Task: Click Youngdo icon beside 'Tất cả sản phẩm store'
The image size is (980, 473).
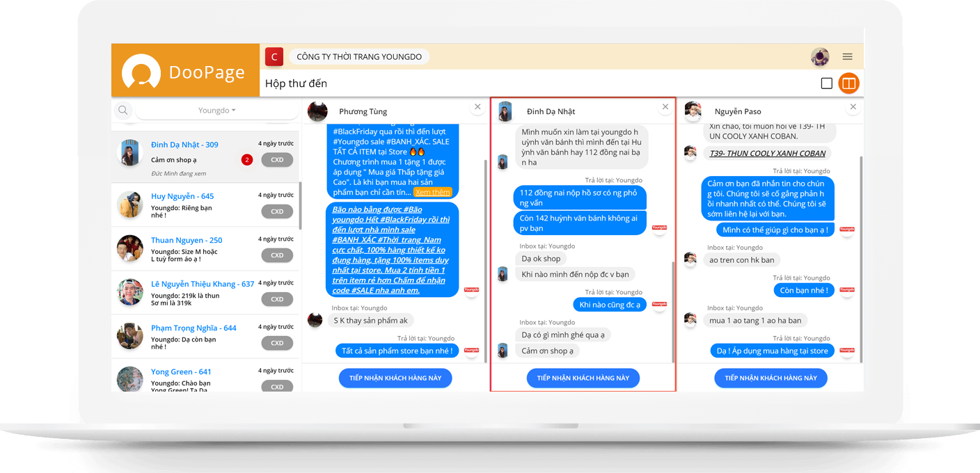Action: coord(471,351)
